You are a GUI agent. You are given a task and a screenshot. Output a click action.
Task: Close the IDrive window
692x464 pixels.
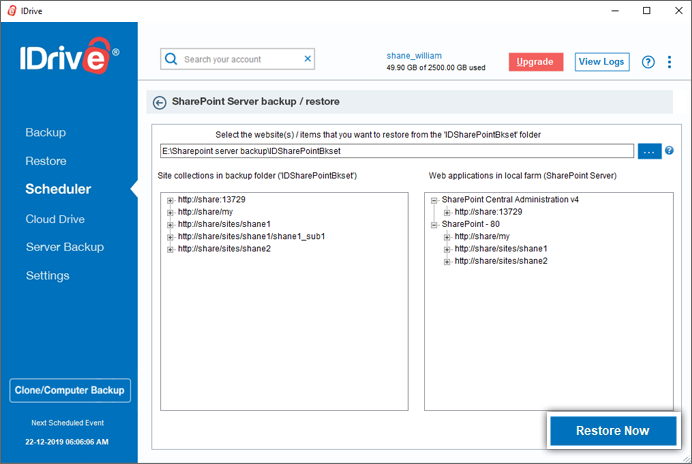coord(679,11)
